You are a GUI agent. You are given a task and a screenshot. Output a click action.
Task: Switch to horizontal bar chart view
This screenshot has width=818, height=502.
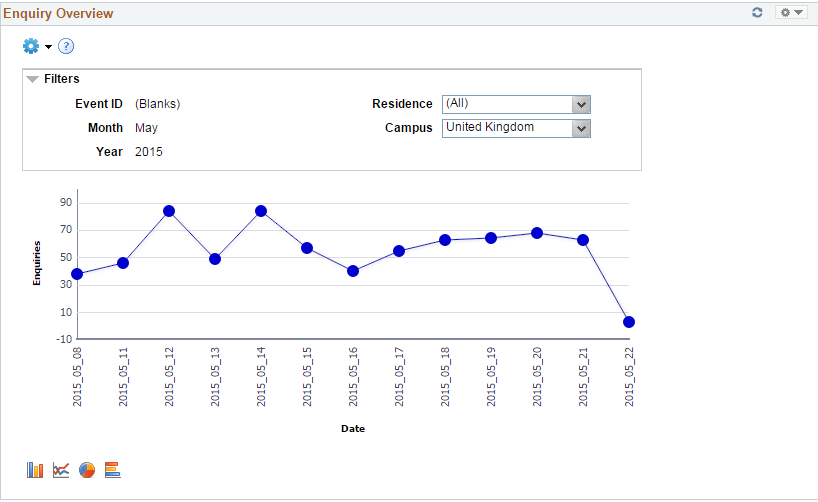pos(112,470)
